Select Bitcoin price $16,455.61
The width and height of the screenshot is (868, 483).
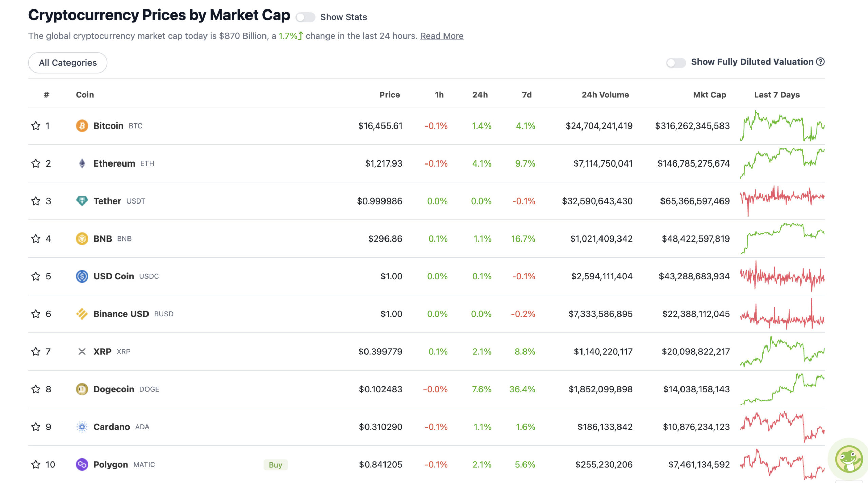pyautogui.click(x=380, y=126)
